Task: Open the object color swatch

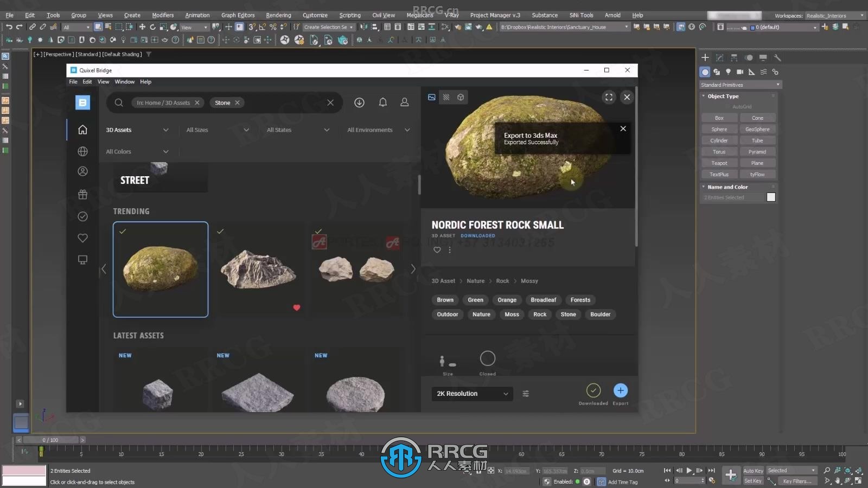Action: [771, 197]
